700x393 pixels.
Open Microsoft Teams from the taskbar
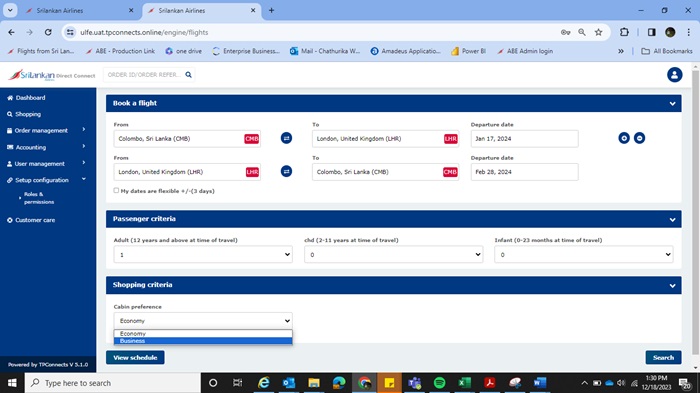pyautogui.click(x=414, y=383)
